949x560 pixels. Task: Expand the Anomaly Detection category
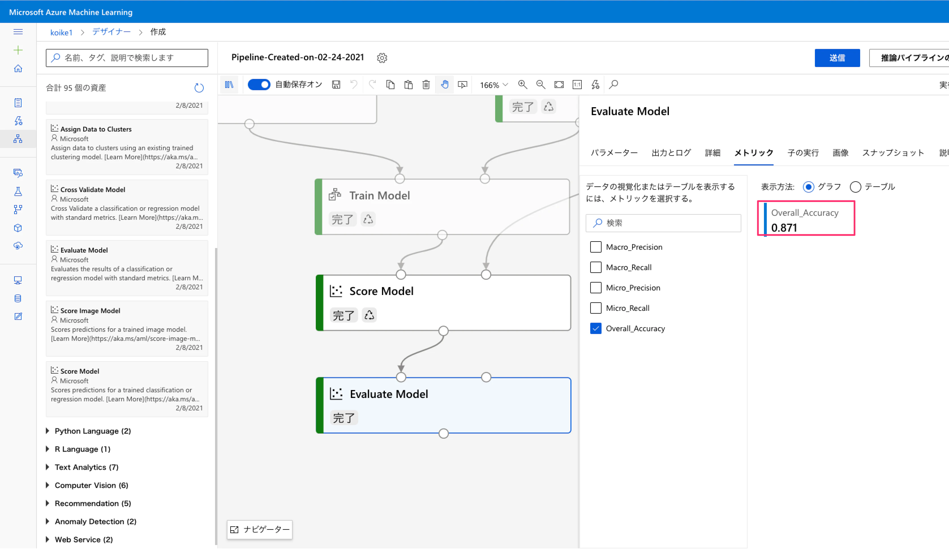click(x=48, y=522)
